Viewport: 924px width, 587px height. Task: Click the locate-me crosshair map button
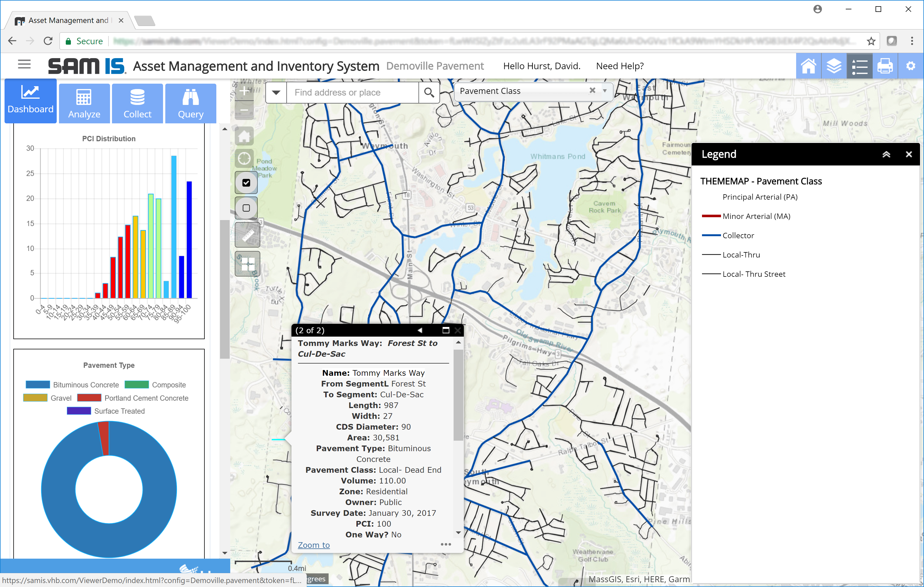(244, 159)
